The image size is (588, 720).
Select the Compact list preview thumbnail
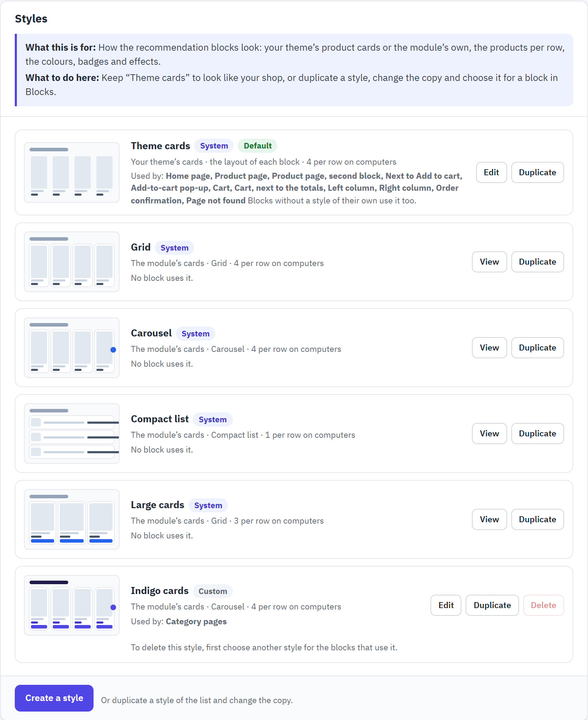(72, 434)
